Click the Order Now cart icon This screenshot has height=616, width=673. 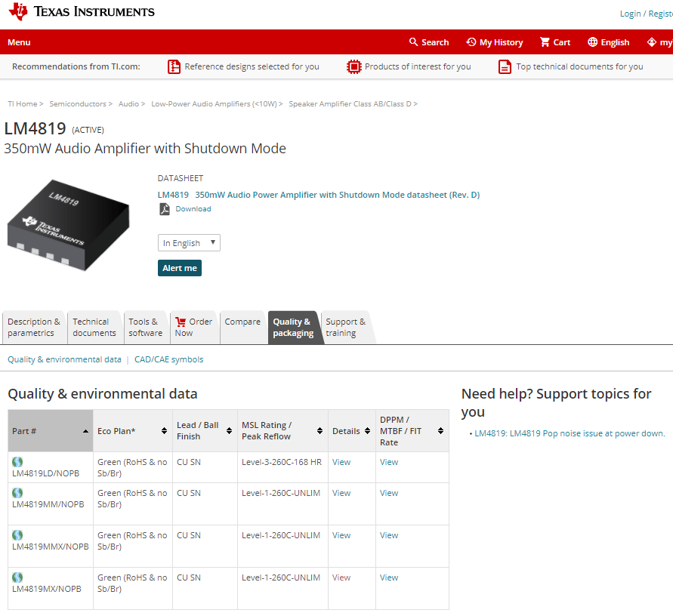coord(181,322)
